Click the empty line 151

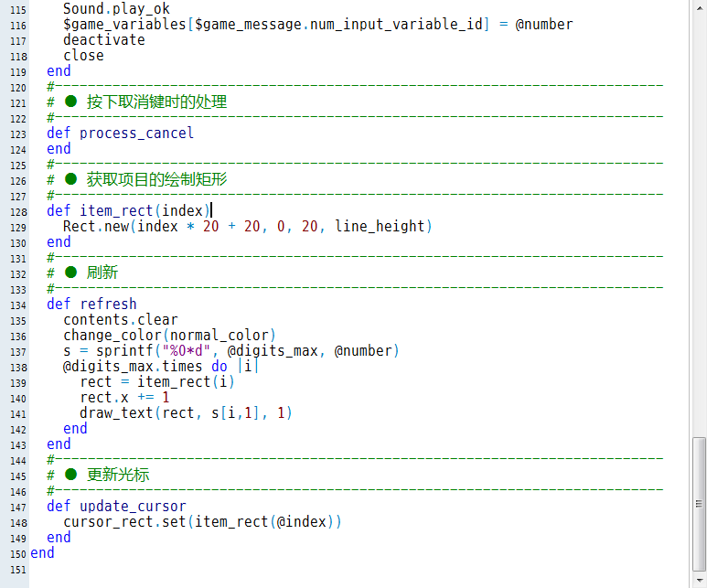point(359,570)
